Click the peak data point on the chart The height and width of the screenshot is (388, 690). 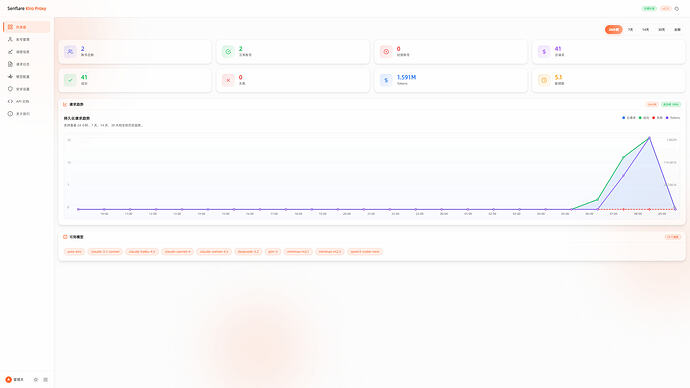click(x=649, y=138)
